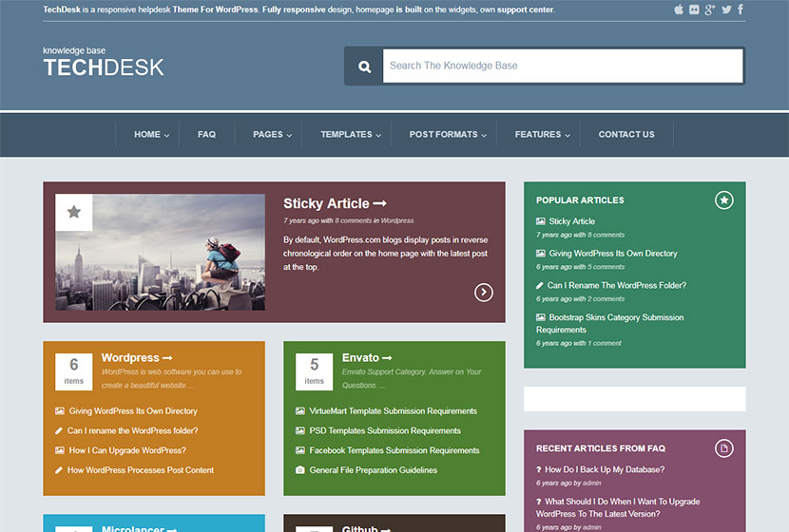Click the Wordpress category link in sticky article meta

397,220
